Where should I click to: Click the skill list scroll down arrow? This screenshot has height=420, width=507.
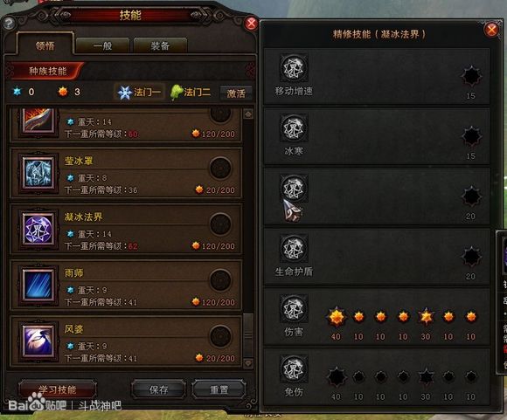[x=248, y=363]
